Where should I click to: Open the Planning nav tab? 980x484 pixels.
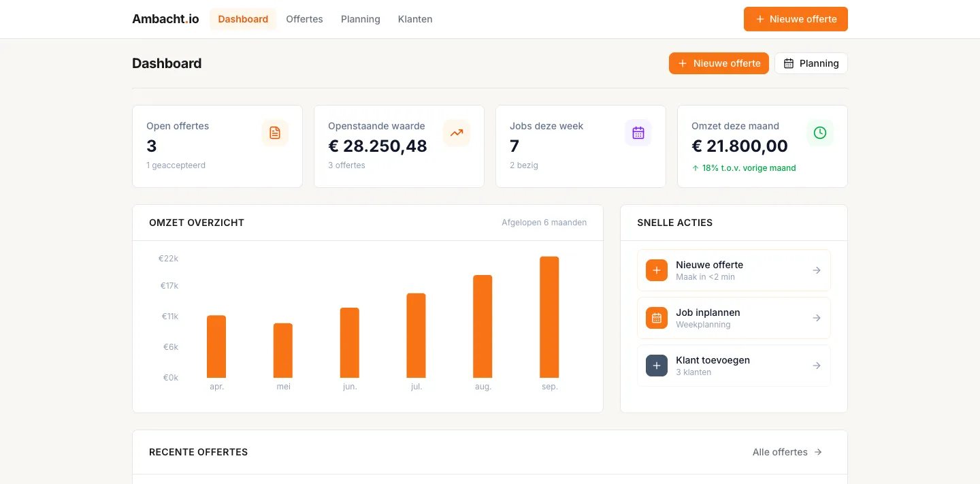point(360,19)
